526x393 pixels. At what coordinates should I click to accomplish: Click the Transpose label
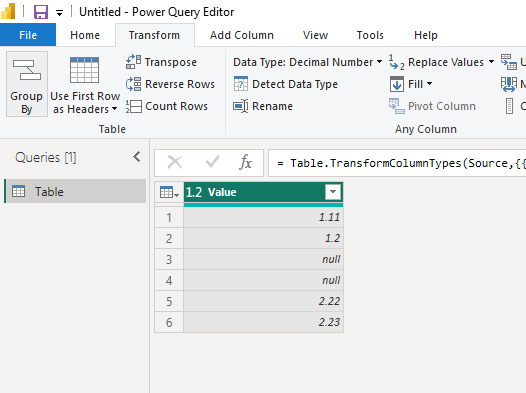[x=171, y=62]
